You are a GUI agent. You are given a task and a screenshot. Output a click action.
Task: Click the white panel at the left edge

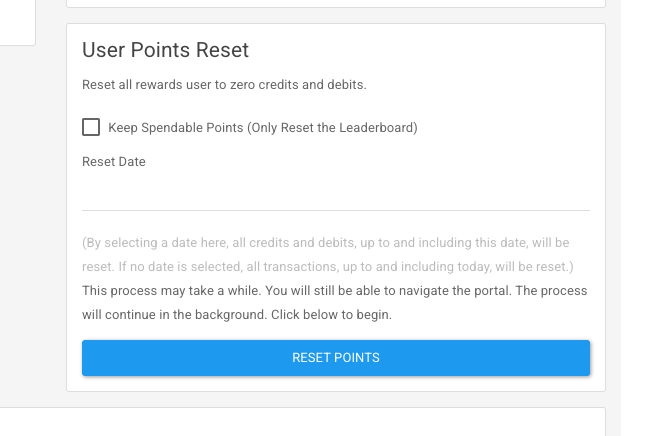(x=17, y=22)
